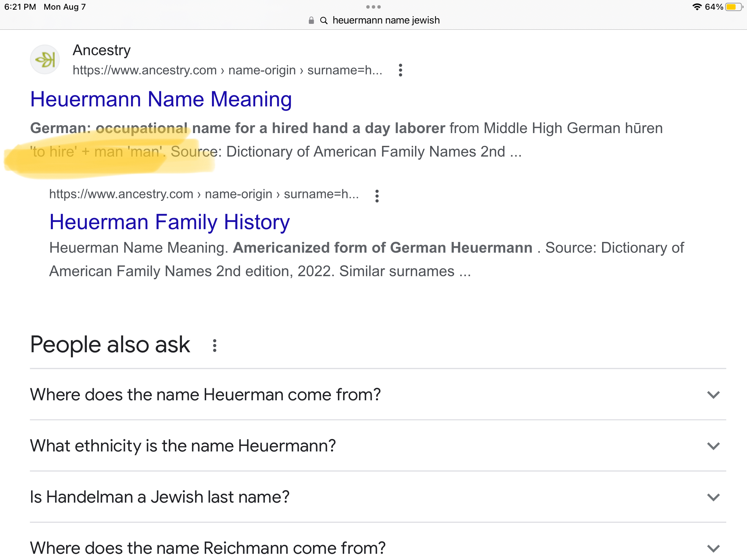
Task: Open the People also ask options menu
Action: click(215, 345)
